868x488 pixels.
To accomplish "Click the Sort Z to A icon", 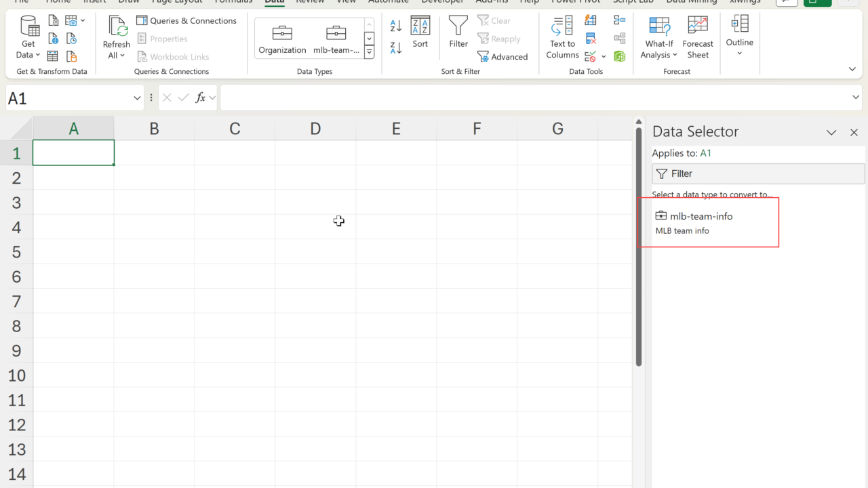I will point(396,47).
